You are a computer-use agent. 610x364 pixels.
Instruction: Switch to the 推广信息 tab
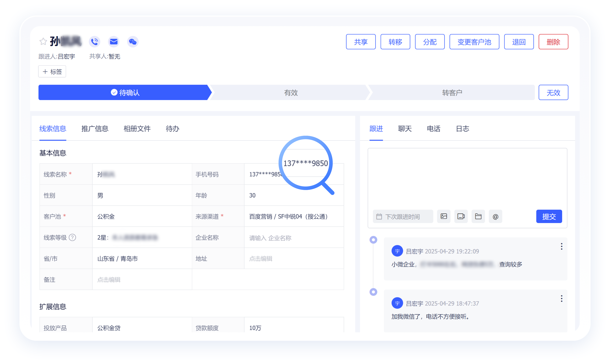(95, 129)
